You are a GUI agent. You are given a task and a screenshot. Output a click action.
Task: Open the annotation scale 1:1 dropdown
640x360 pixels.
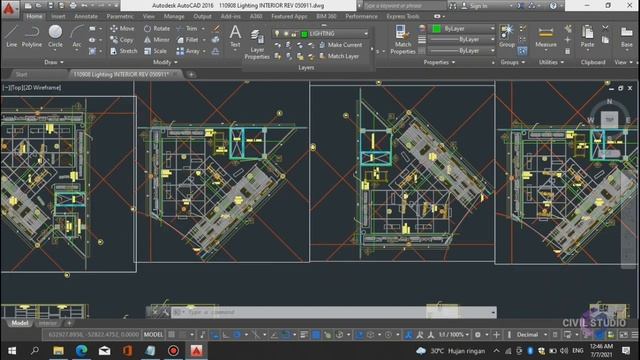click(x=453, y=335)
